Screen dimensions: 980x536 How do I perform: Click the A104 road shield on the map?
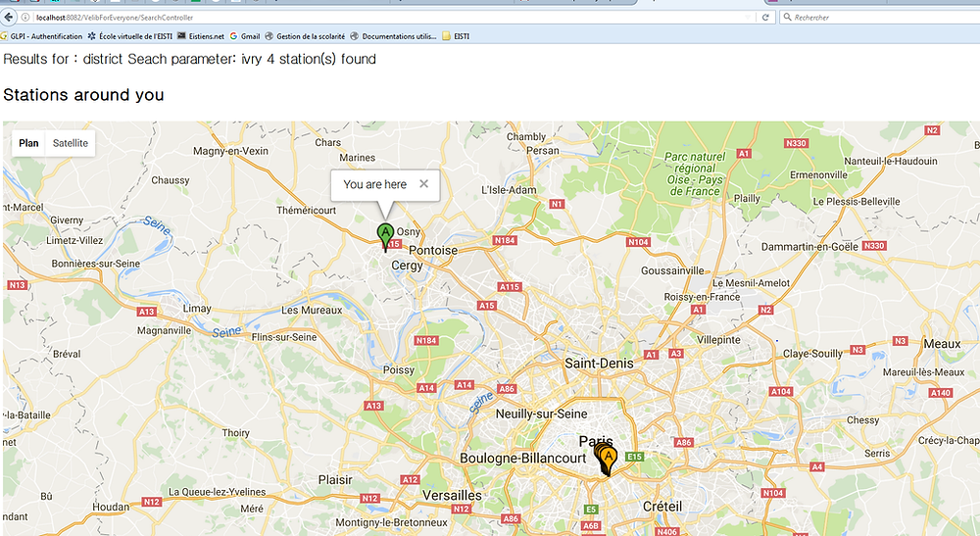point(781,391)
